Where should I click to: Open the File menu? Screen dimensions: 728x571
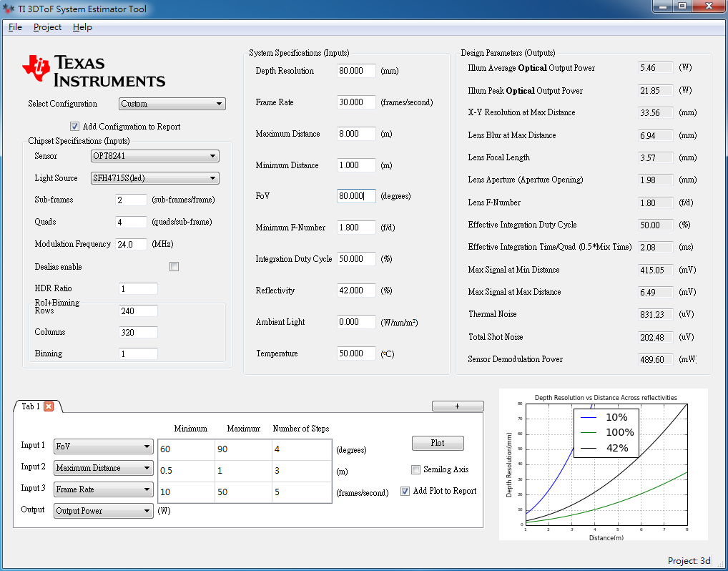(15, 27)
